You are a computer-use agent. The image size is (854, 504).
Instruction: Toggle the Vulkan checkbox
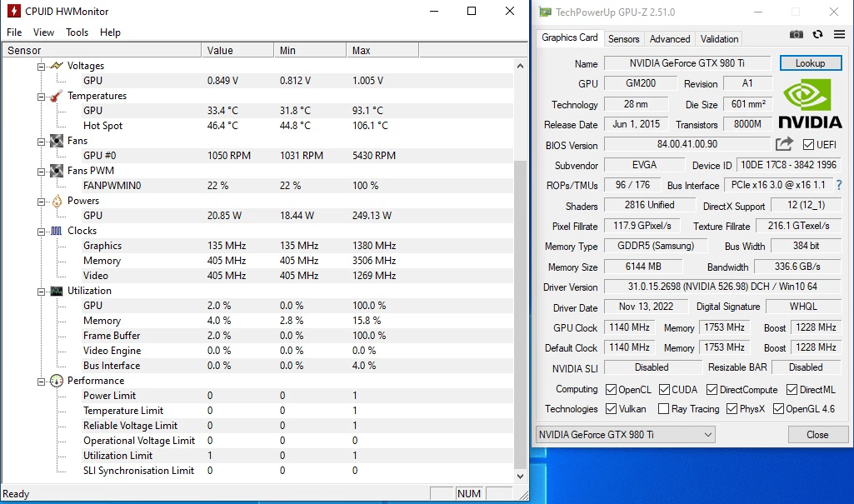point(611,409)
